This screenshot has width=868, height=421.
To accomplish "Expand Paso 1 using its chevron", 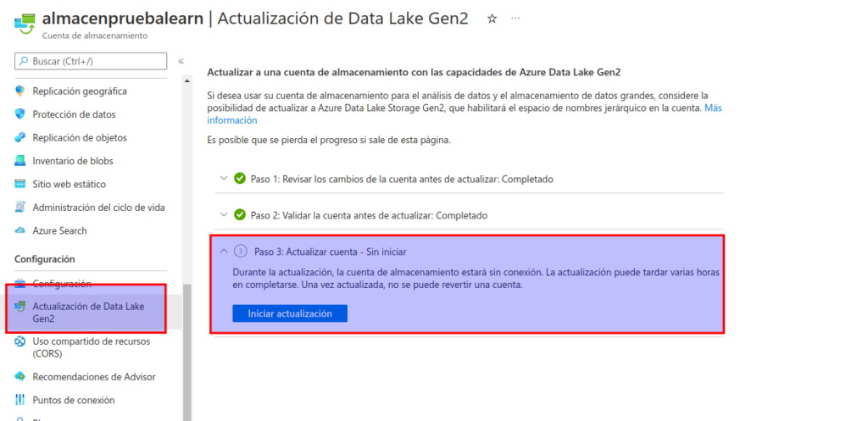I will pos(224,179).
